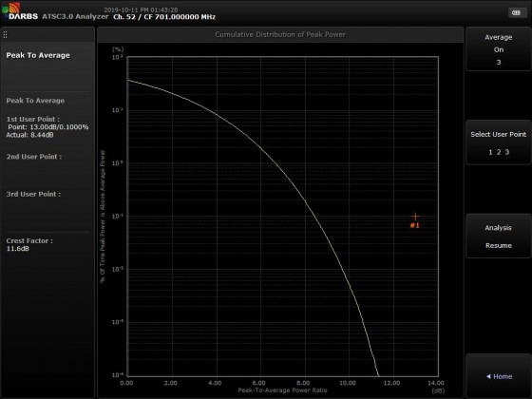
Task: Select user point 1
Action: click(x=490, y=152)
